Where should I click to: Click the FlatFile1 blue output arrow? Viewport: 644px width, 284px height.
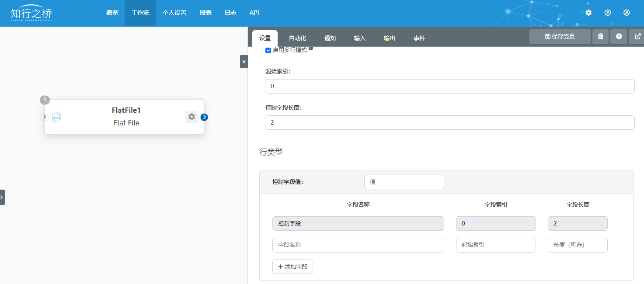pyautogui.click(x=204, y=117)
